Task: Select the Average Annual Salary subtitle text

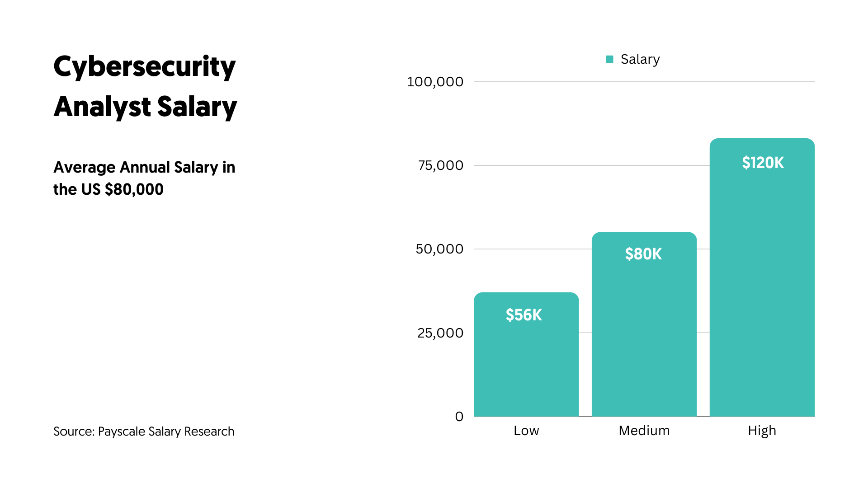Action: 144,178
